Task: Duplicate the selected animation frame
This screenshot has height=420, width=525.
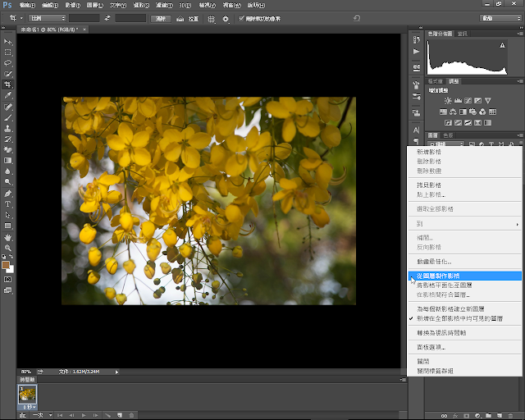Action: tap(120, 415)
